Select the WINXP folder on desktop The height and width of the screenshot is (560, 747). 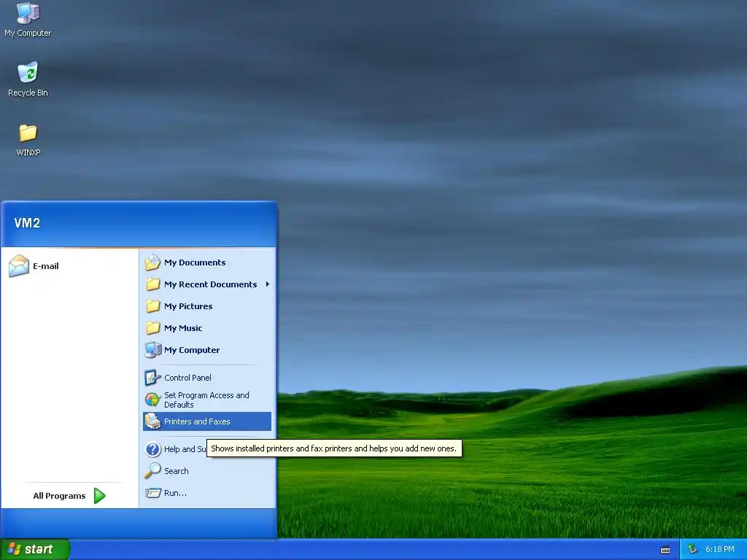(x=28, y=139)
